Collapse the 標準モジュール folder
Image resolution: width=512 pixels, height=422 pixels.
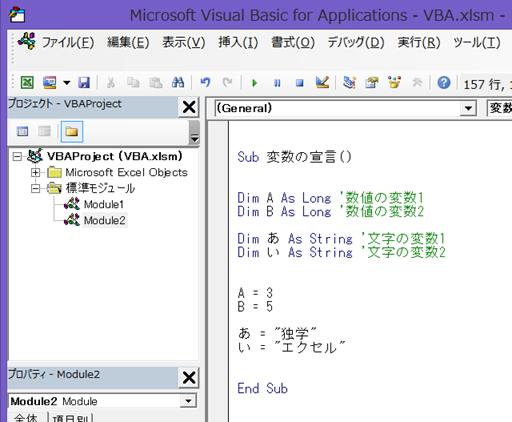click(x=35, y=189)
